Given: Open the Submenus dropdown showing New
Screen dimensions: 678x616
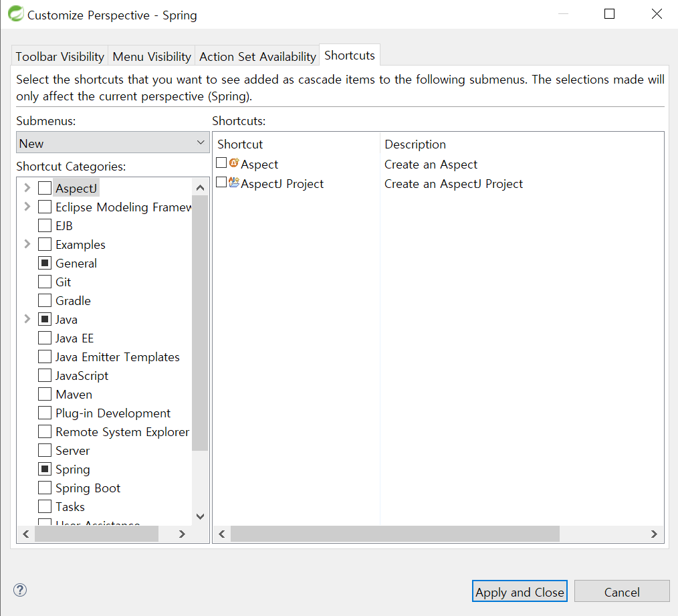Looking at the screenshot, I should tap(112, 142).
